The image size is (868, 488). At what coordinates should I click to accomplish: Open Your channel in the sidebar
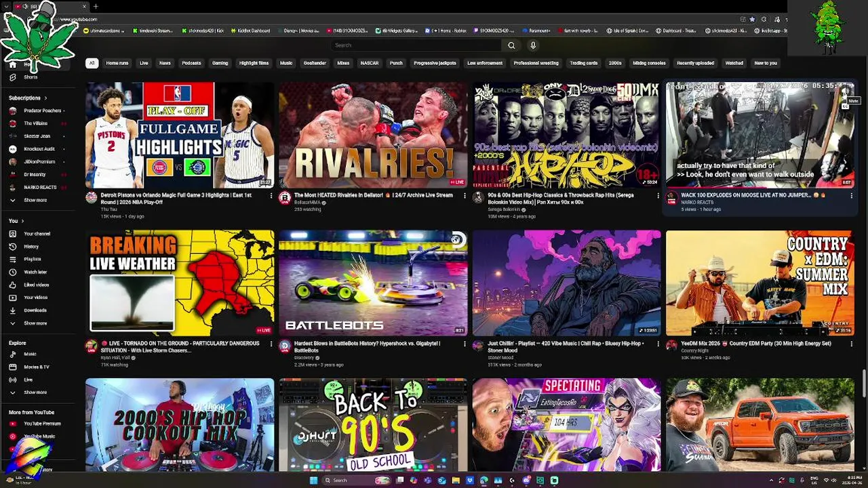click(x=37, y=234)
